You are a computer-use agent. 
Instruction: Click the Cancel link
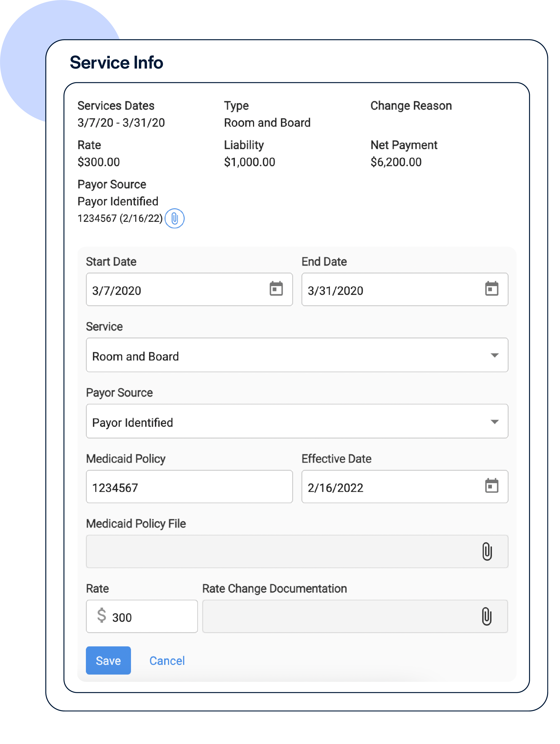[x=167, y=661]
